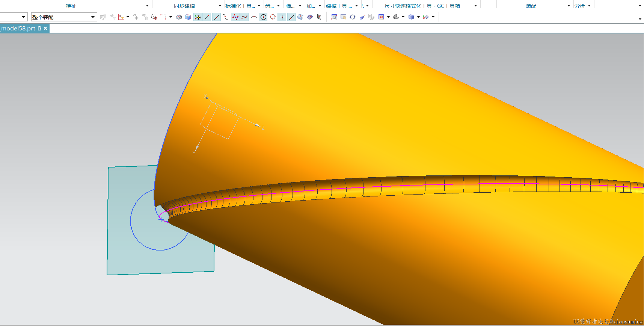This screenshot has width=644, height=326.
Task: Expand the 特征 toolbar group dropdown
Action: coord(147,6)
